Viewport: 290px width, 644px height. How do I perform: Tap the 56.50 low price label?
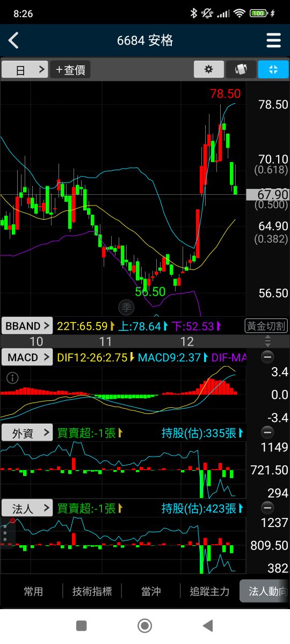click(x=150, y=292)
